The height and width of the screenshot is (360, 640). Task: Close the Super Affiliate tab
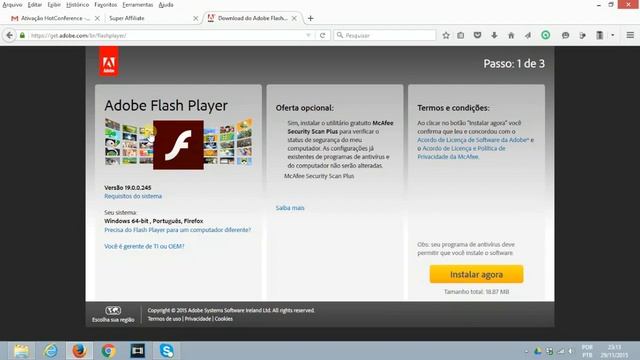click(196, 18)
